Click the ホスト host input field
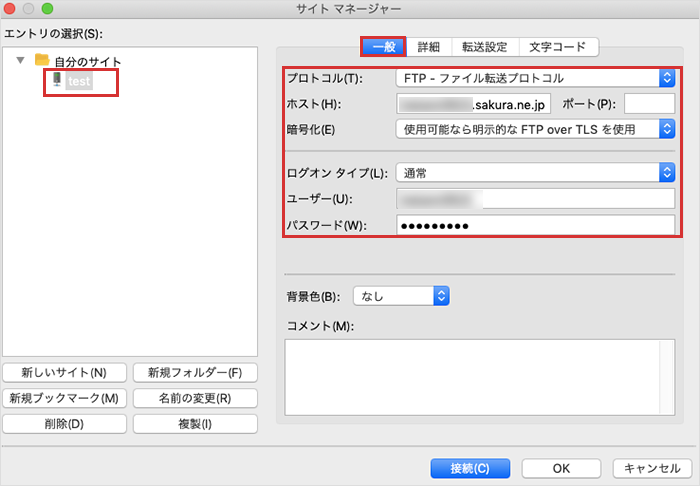 tap(473, 103)
